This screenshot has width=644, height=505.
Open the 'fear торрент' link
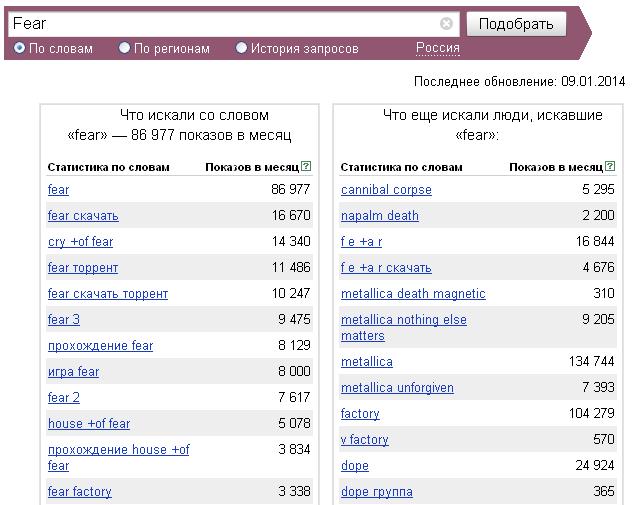click(x=83, y=268)
